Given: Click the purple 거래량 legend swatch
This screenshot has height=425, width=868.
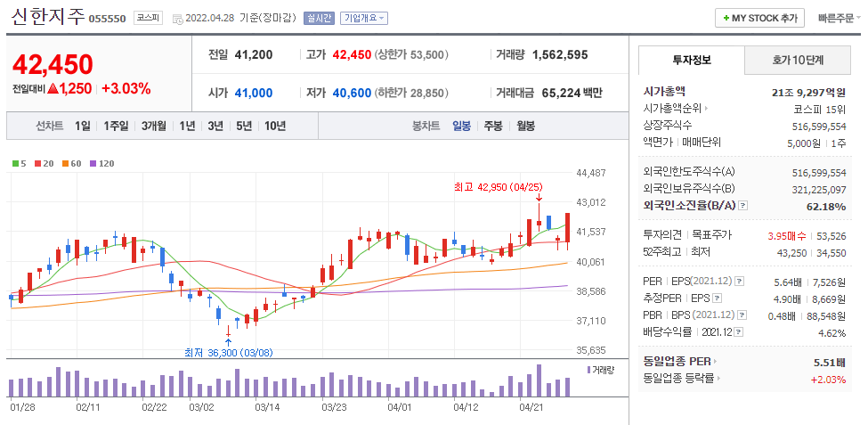Looking at the screenshot, I should tap(588, 370).
